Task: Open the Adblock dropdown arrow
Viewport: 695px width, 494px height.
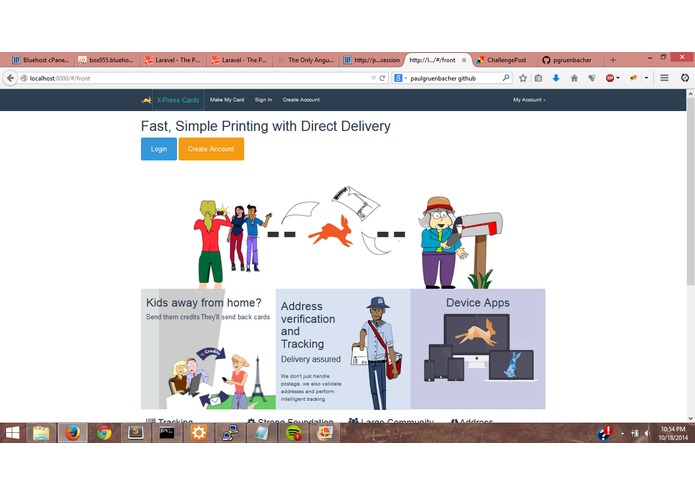Action: pos(618,78)
